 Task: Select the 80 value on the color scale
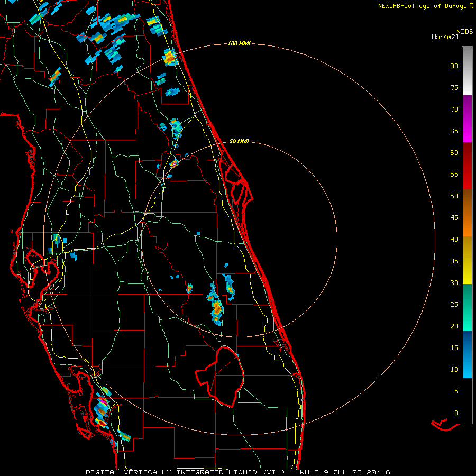454,66
